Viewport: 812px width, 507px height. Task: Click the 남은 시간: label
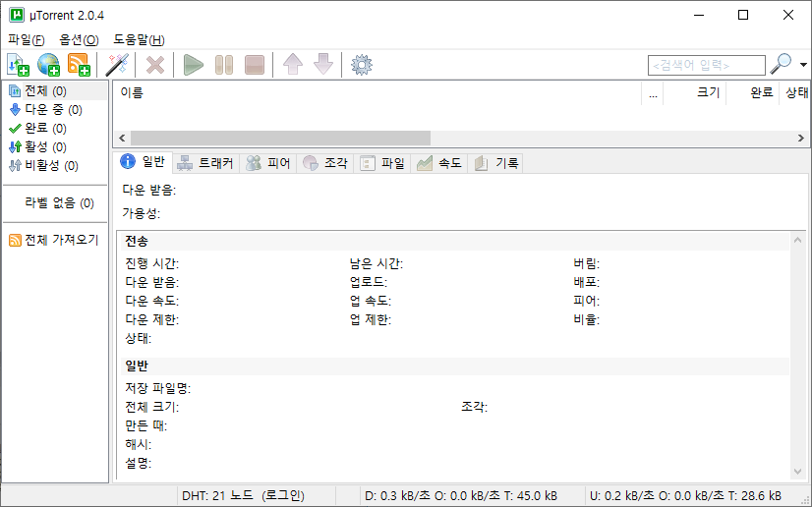pyautogui.click(x=377, y=264)
